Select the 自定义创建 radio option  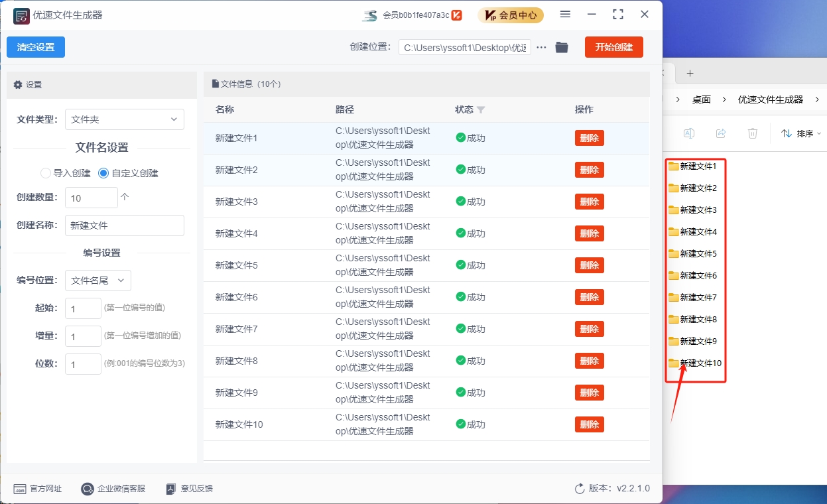click(103, 173)
